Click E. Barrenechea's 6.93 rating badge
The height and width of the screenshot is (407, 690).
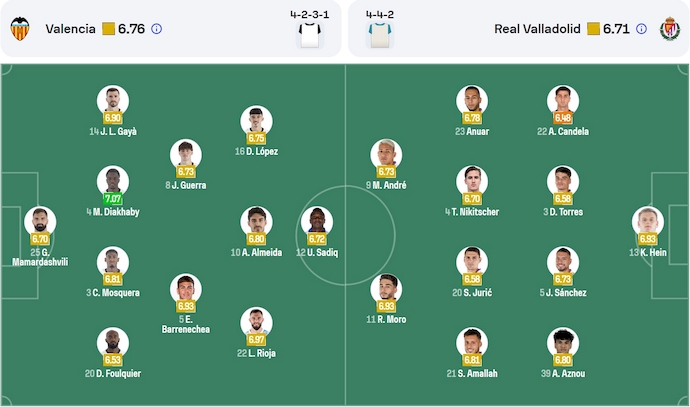[x=185, y=306]
